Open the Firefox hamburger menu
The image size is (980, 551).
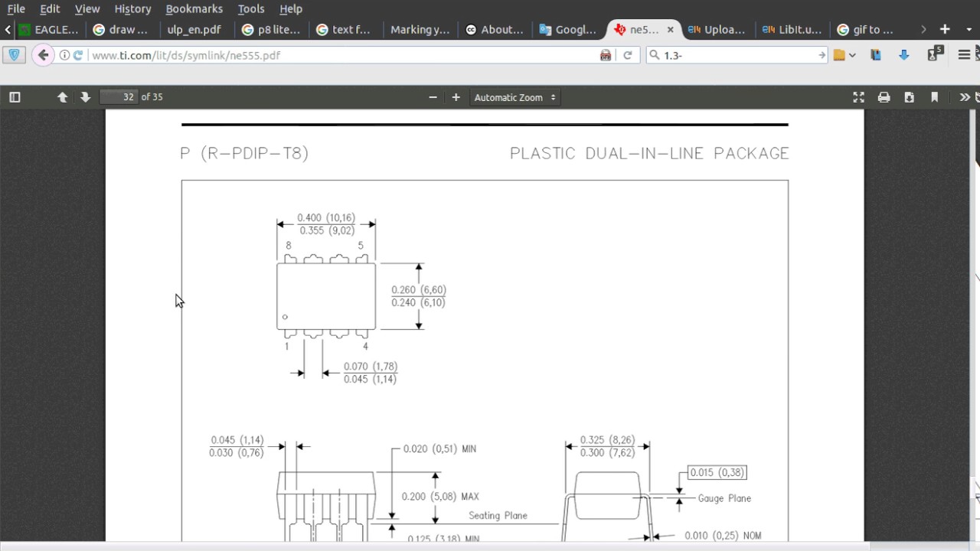tap(964, 55)
